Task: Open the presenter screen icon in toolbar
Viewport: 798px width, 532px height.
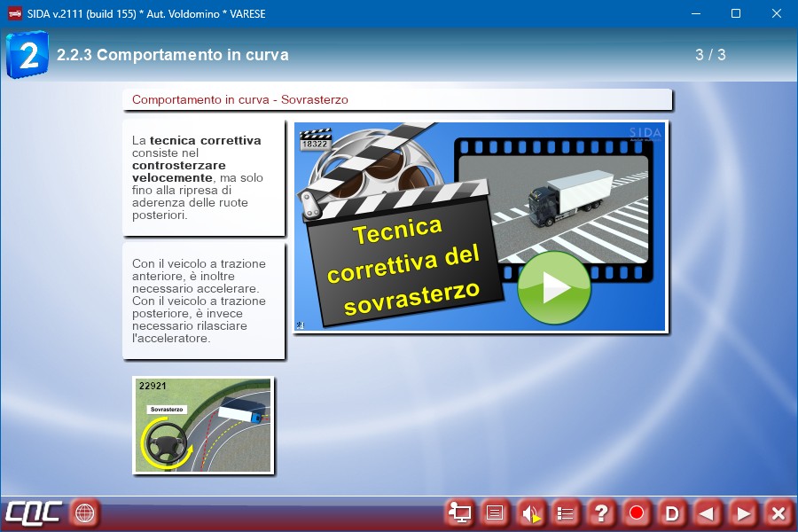Action: [460, 512]
